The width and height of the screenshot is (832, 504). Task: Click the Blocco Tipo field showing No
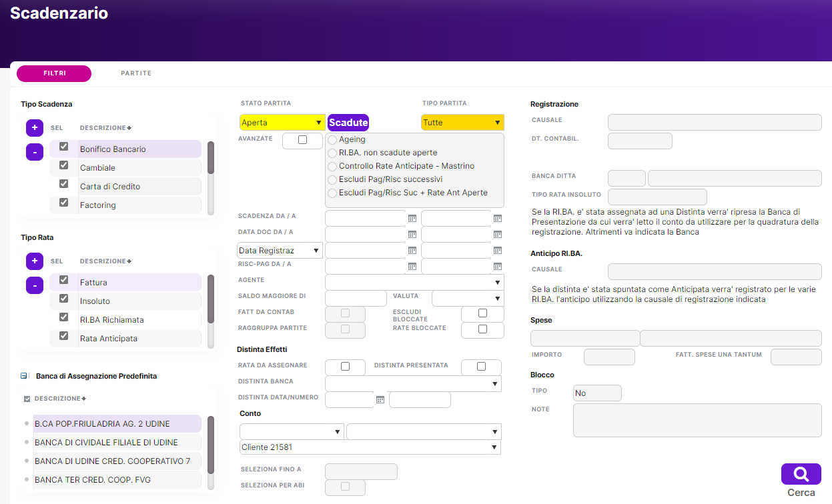[x=597, y=393]
